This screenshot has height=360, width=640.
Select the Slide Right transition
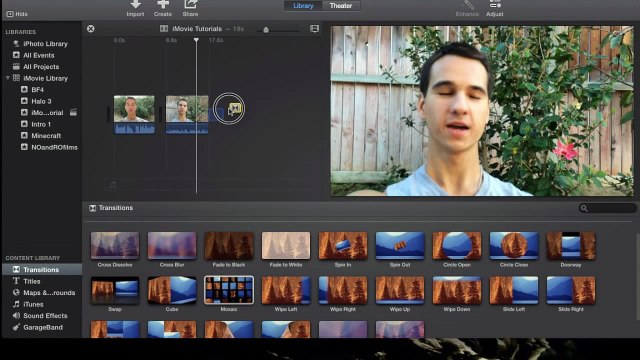pyautogui.click(x=571, y=290)
